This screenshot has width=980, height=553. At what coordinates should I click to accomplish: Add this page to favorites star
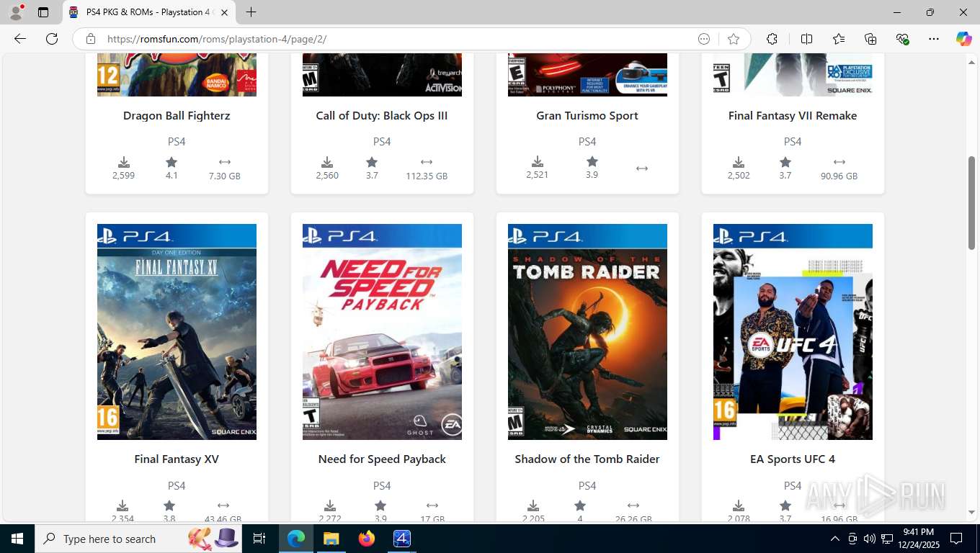pos(734,39)
